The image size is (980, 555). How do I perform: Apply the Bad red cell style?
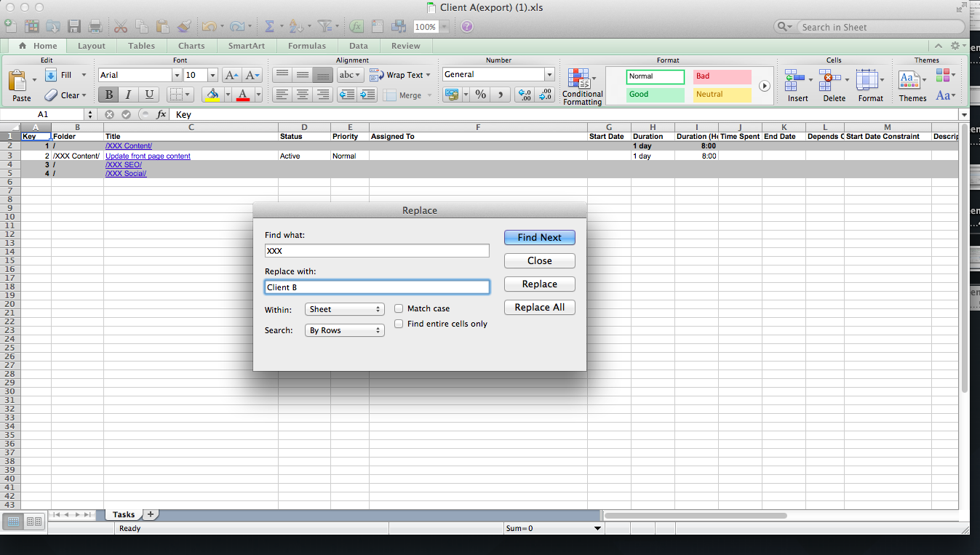[x=722, y=76]
